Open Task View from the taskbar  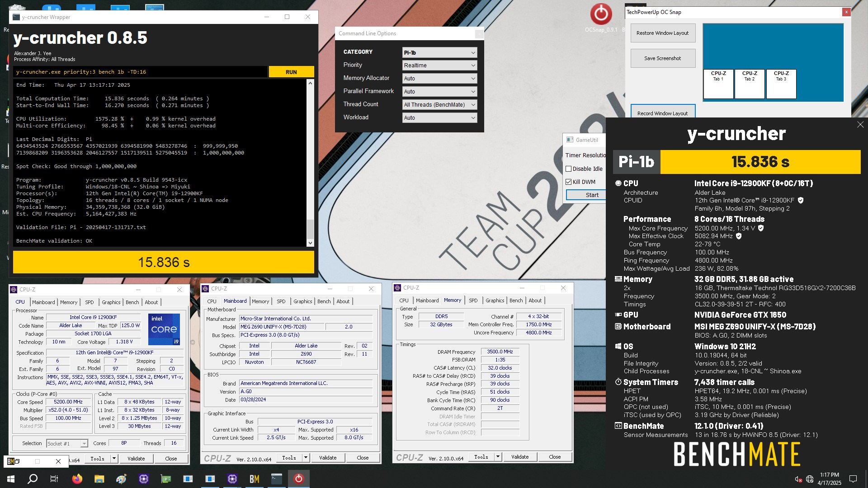[x=54, y=479]
